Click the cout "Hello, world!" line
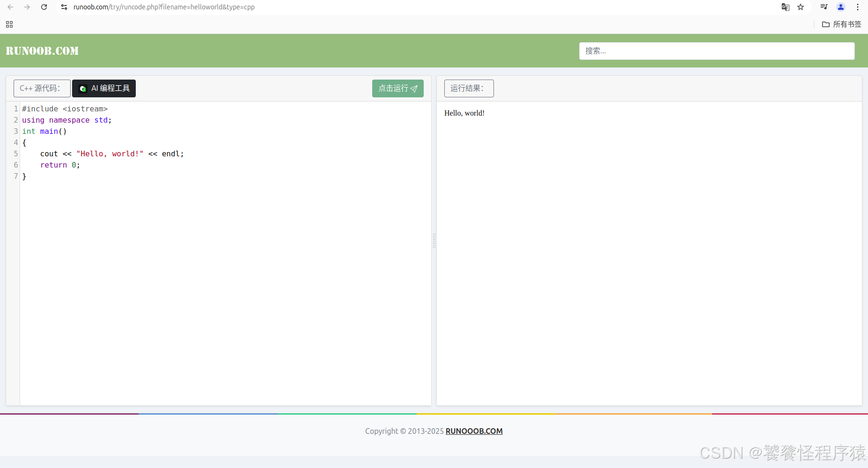The height and width of the screenshot is (468, 868). [112, 154]
